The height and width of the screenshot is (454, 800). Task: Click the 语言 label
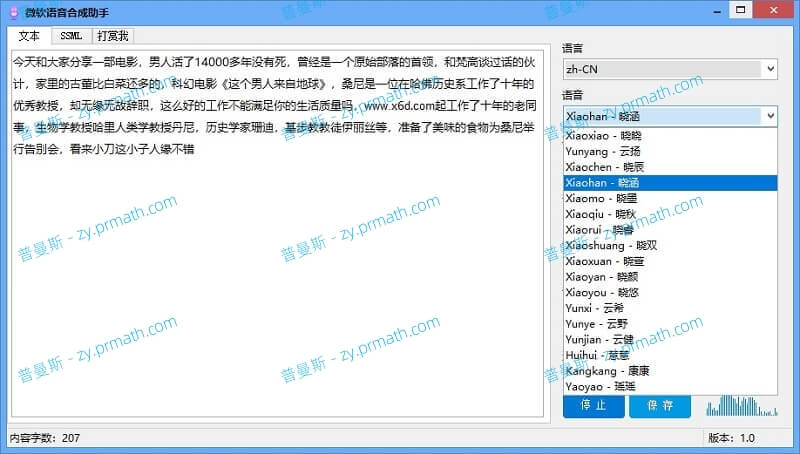click(572, 48)
